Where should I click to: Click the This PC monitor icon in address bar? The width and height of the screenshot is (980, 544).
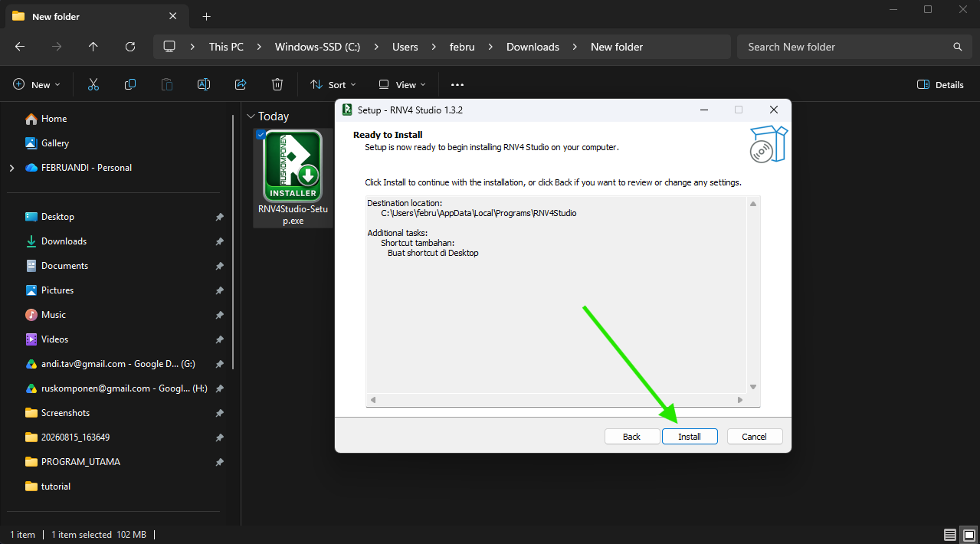click(x=169, y=47)
